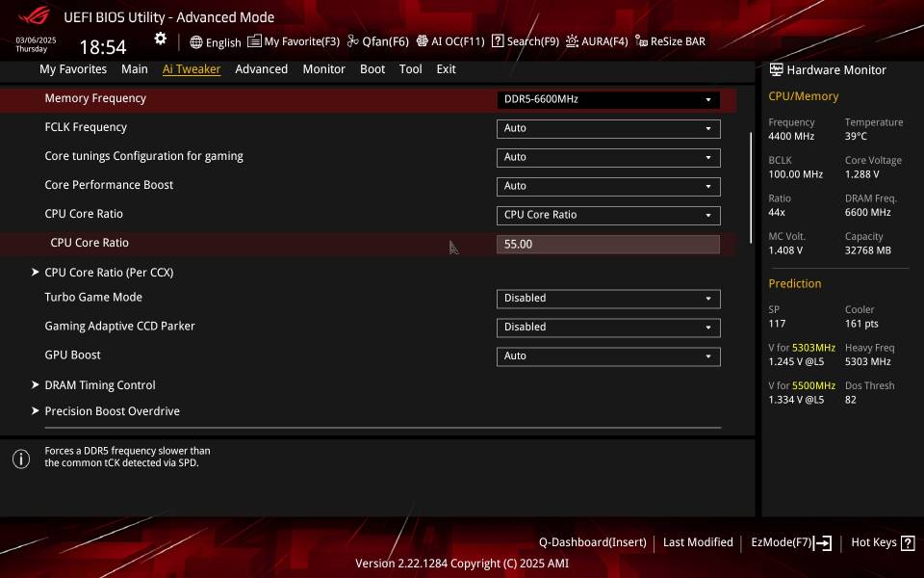924x578 pixels.
Task: Open CPU Core Ratio mode dropdown
Action: [608, 215]
